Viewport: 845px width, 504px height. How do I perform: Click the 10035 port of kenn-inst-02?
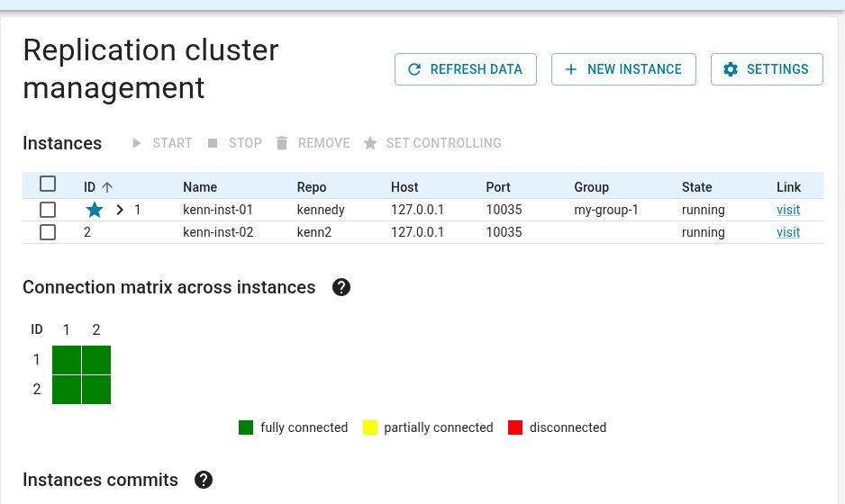(504, 232)
